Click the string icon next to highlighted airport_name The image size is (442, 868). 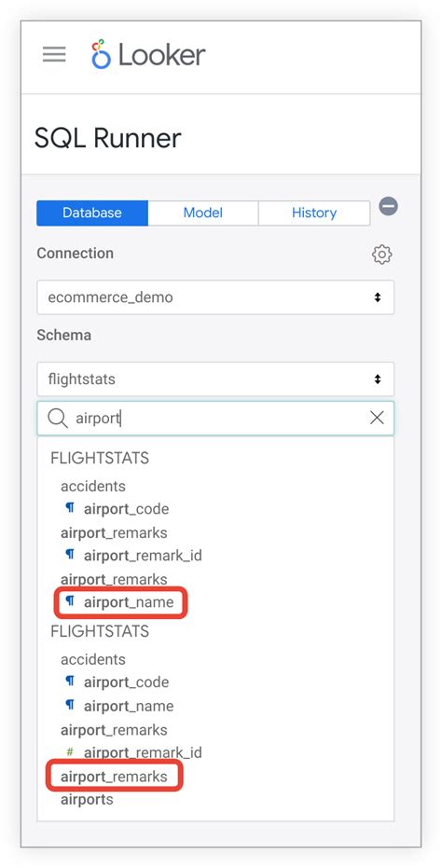pos(70,601)
